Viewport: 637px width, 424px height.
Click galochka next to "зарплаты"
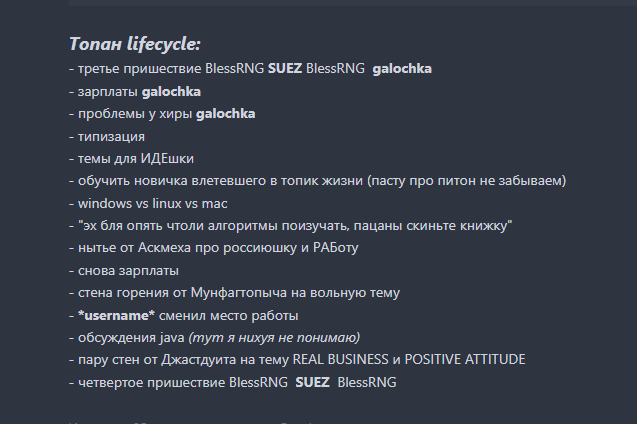171,92
